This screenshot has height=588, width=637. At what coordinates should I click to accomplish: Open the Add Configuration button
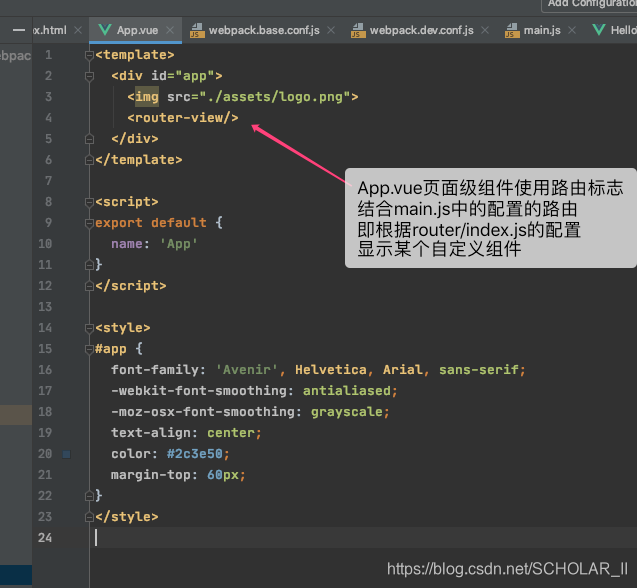(590, 5)
